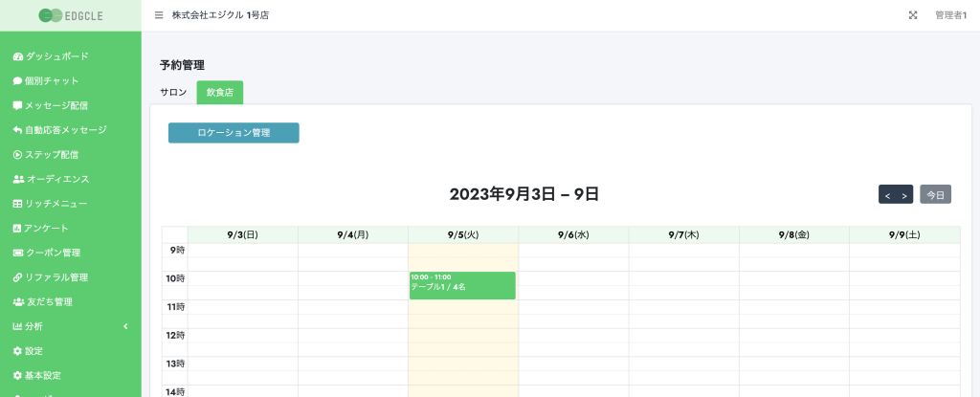Screen dimensions: 980x397
Task: Open 自動応答メッセージ reply icon entry
Action: (59, 130)
